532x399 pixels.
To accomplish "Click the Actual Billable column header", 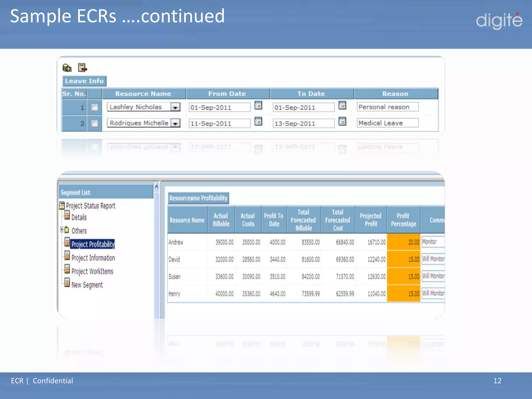I will (221, 220).
